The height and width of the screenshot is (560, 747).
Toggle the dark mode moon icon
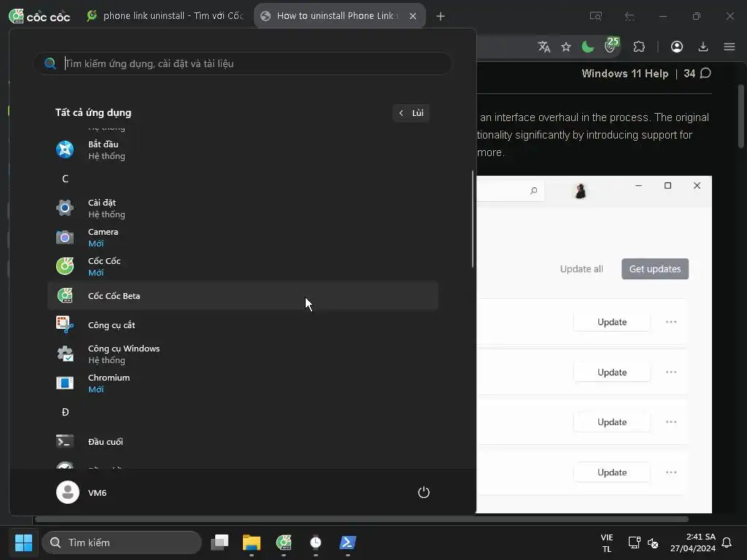coord(587,47)
